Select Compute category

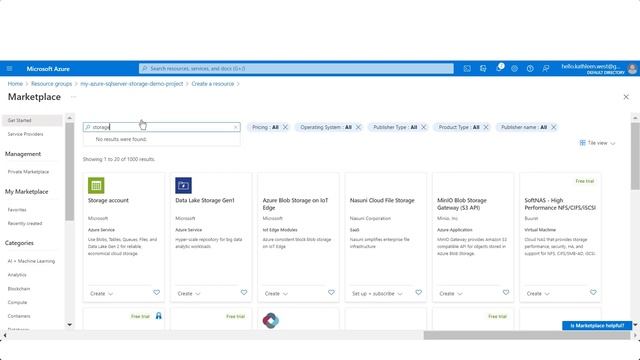[17, 302]
